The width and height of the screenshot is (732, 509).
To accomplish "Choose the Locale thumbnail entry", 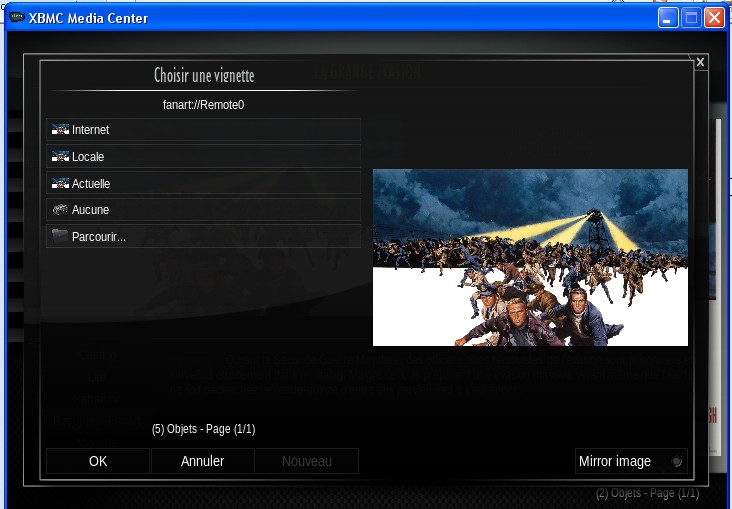I will (x=203, y=157).
